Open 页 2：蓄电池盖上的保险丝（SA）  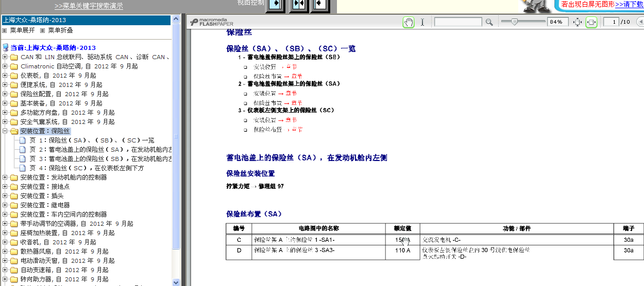coord(100,150)
